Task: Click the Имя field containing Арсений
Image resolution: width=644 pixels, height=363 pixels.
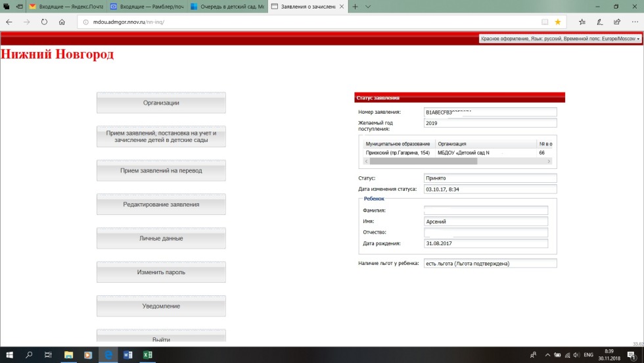Action: click(x=486, y=222)
